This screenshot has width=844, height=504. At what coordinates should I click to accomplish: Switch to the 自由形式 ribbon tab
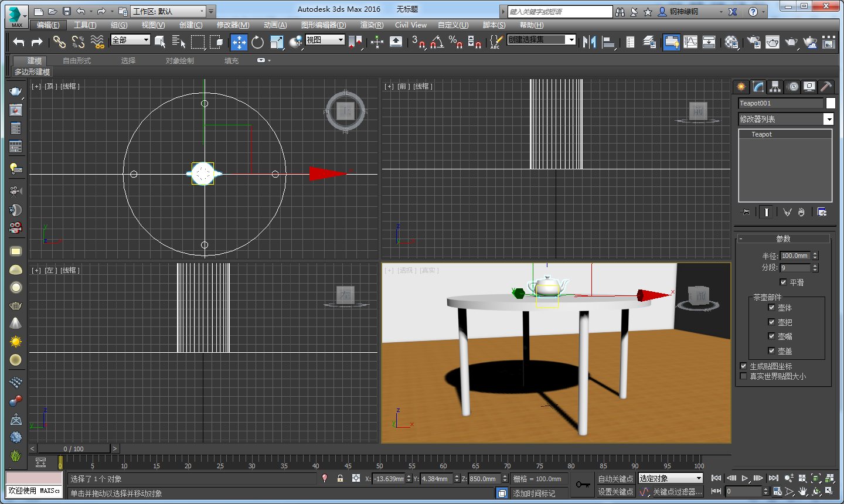point(77,61)
